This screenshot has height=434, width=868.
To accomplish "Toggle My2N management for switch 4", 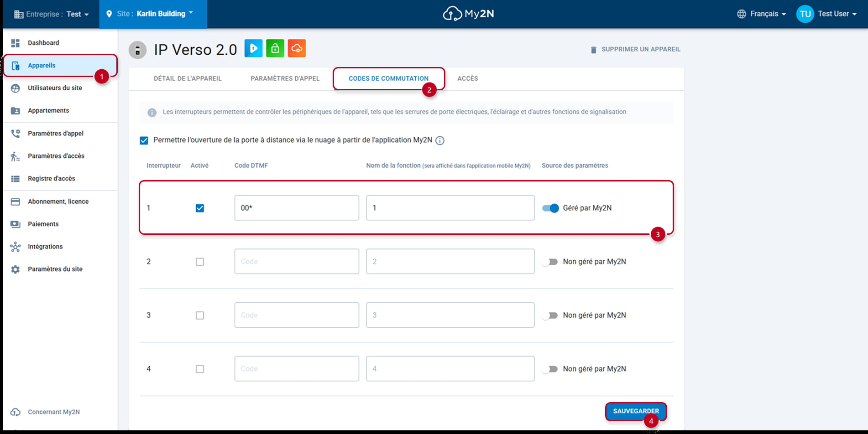I will coord(550,369).
